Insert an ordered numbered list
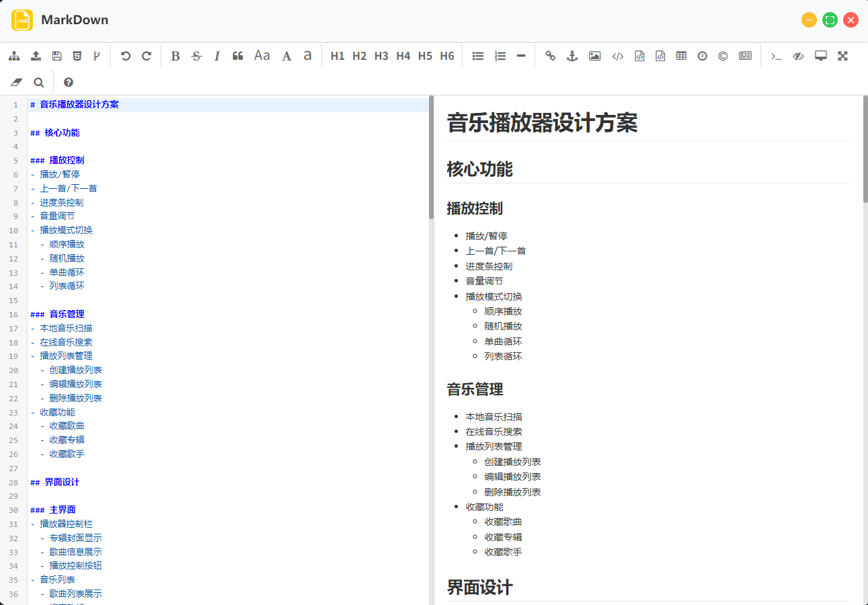 [500, 56]
